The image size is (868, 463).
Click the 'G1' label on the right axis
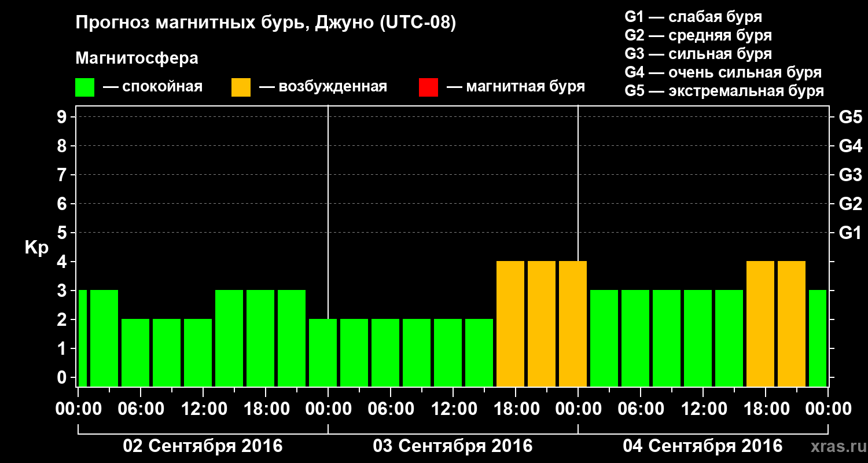click(850, 233)
